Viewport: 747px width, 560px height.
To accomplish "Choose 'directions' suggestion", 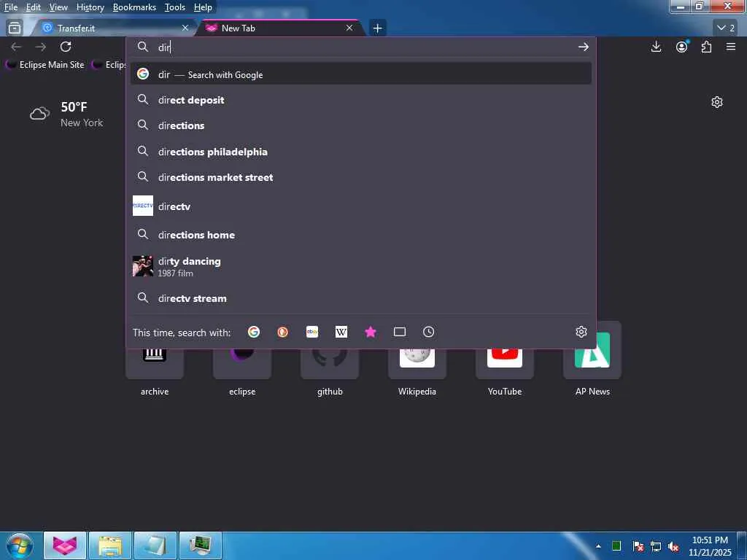I will pyautogui.click(x=361, y=125).
